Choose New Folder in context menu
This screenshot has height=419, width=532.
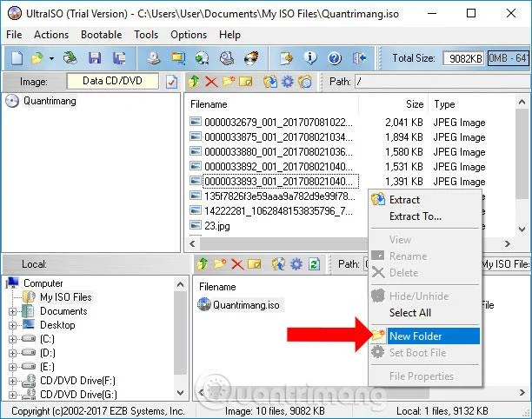(425, 336)
